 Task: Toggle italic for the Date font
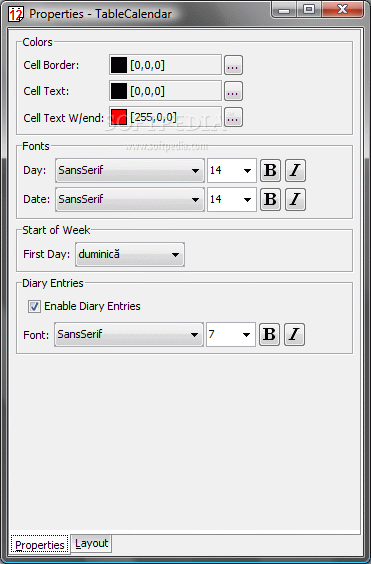pyautogui.click(x=295, y=199)
